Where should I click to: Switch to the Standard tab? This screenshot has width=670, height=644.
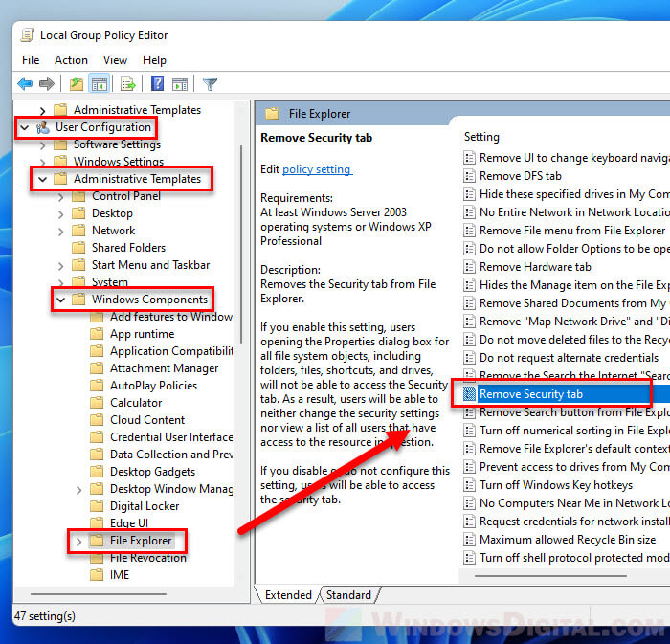tap(348, 595)
